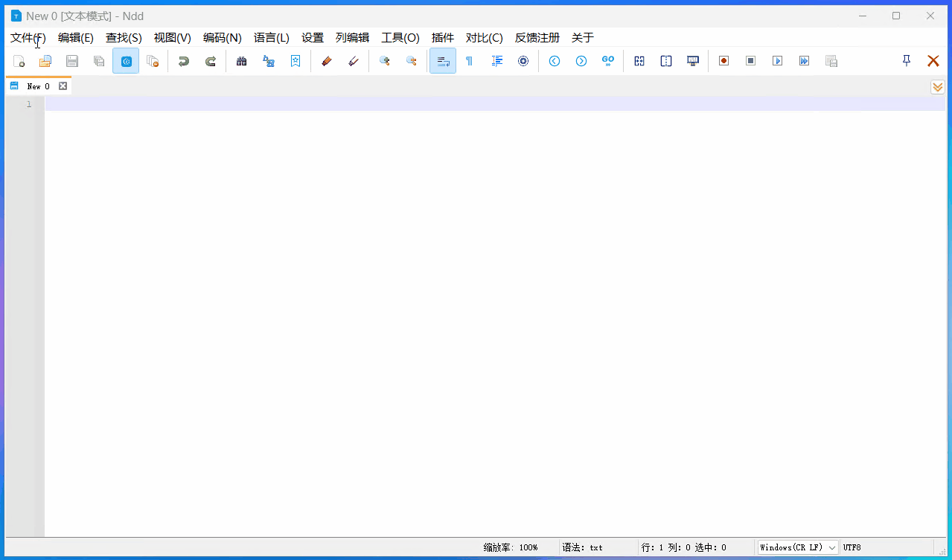Image resolution: width=952 pixels, height=560 pixels.
Task: Click the GO jump-to-line icon
Action: point(608,61)
